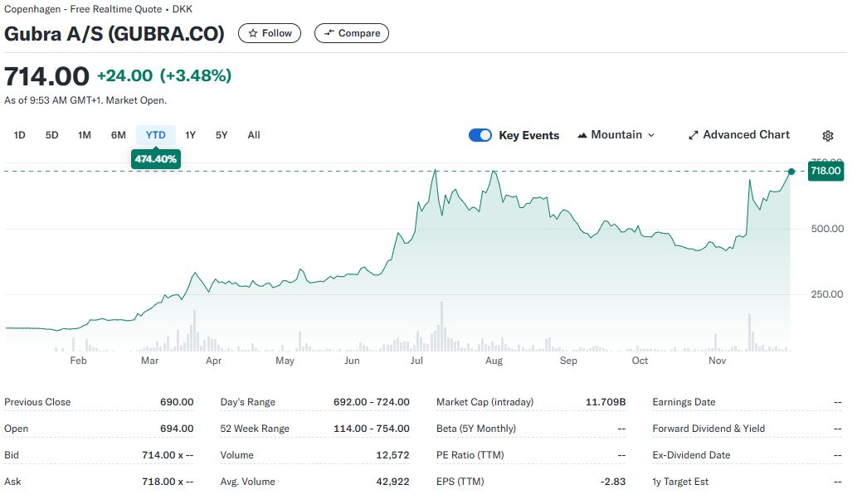The height and width of the screenshot is (504, 857).
Task: Click the Follow star button
Action: [270, 33]
